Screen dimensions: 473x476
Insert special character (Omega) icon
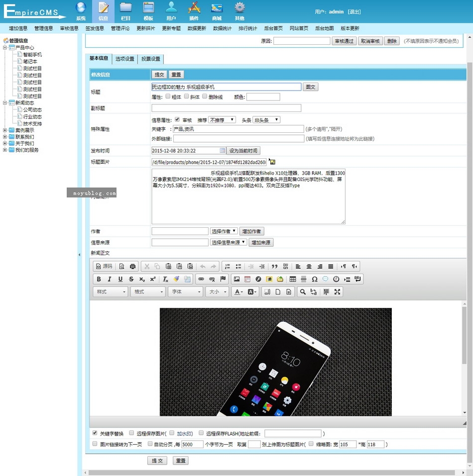coord(315,279)
